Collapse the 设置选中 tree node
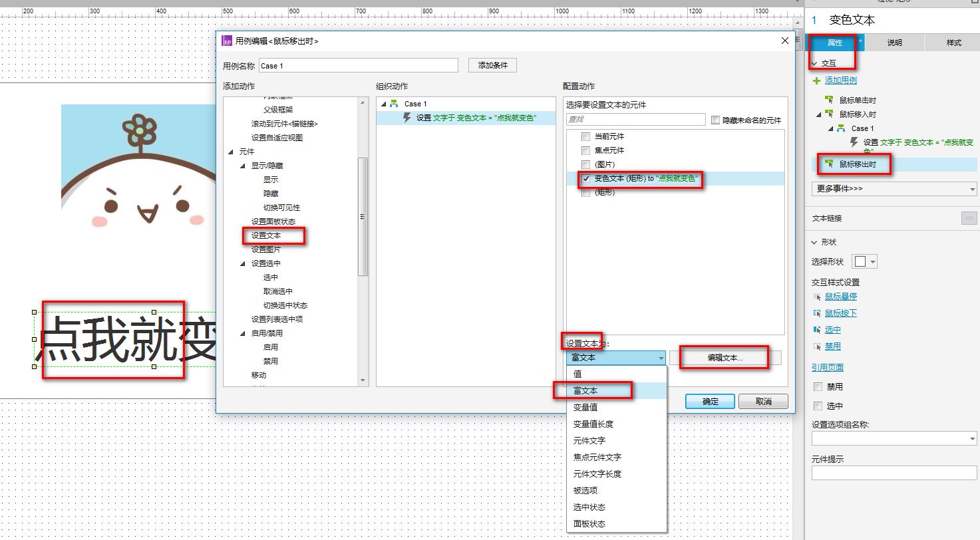 (x=243, y=264)
